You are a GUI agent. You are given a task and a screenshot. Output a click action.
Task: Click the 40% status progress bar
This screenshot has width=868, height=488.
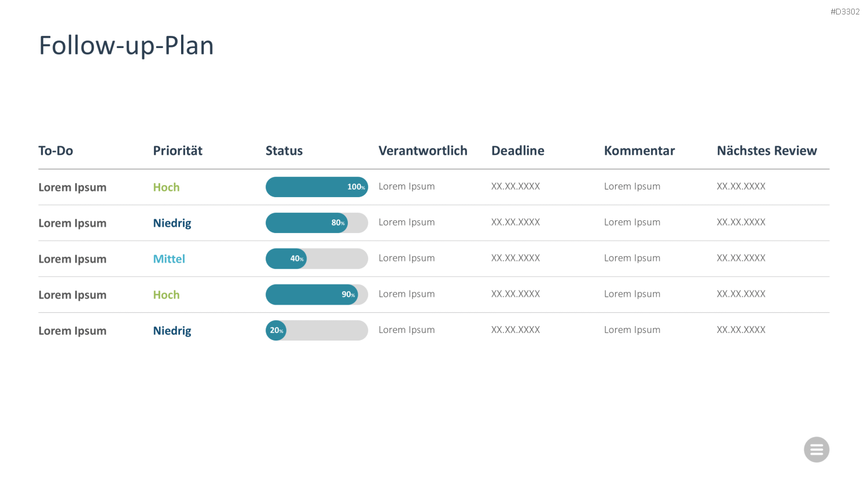click(317, 258)
